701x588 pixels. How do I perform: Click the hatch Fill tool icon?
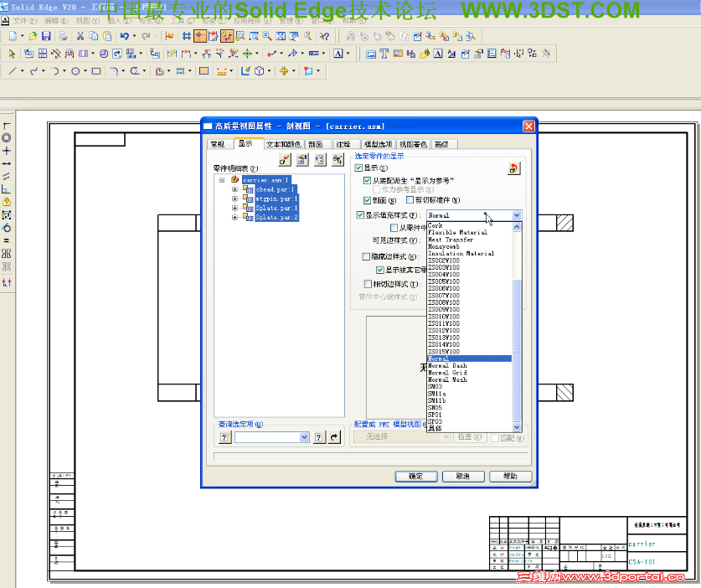pyautogui.click(x=204, y=71)
